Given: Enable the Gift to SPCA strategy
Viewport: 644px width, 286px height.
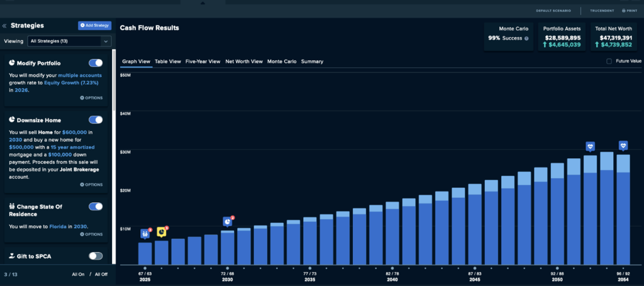Looking at the screenshot, I should coord(96,256).
